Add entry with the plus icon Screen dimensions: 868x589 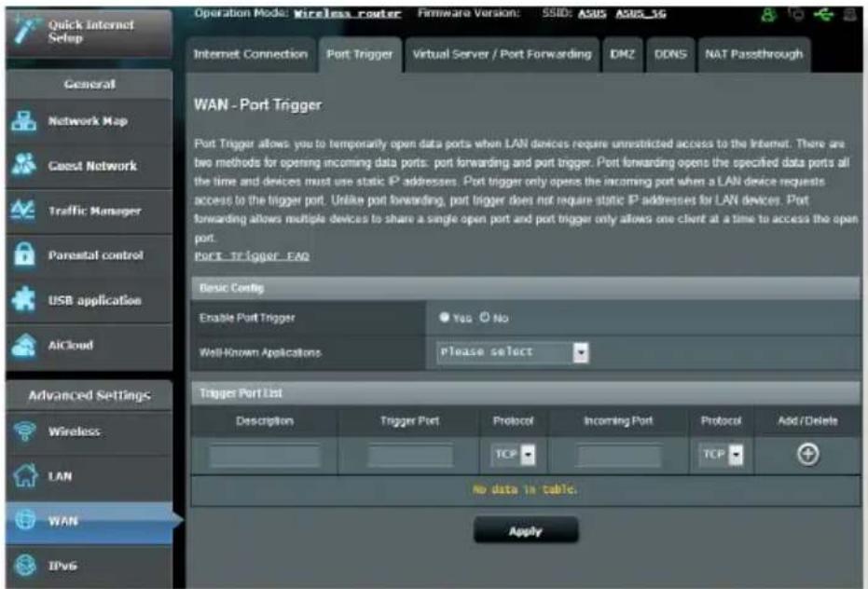pos(807,455)
